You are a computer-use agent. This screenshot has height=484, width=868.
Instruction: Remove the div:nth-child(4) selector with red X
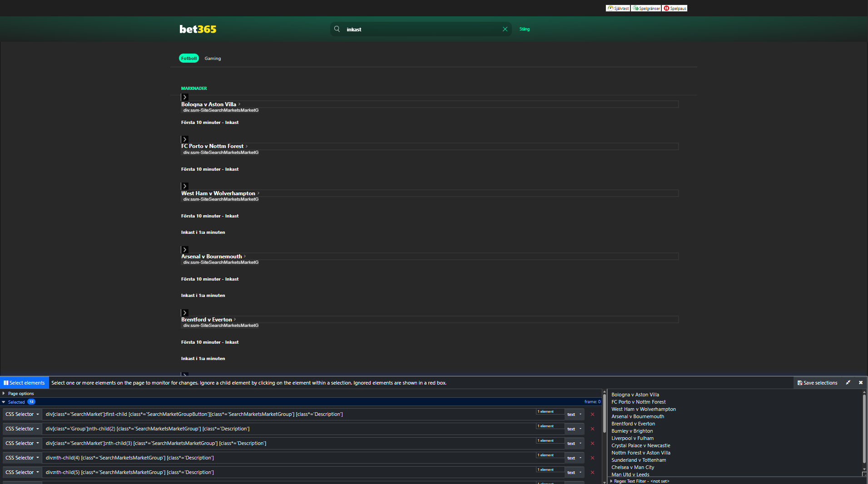pos(592,458)
